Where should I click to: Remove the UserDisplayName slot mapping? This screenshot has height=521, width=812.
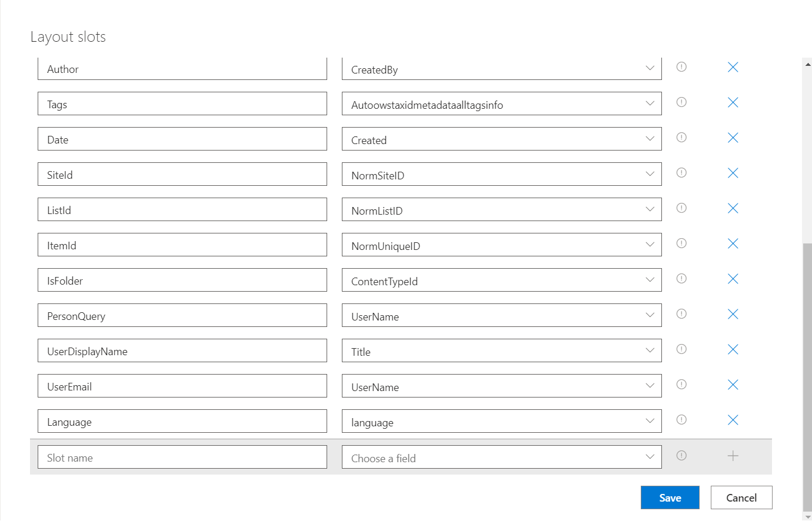point(733,349)
